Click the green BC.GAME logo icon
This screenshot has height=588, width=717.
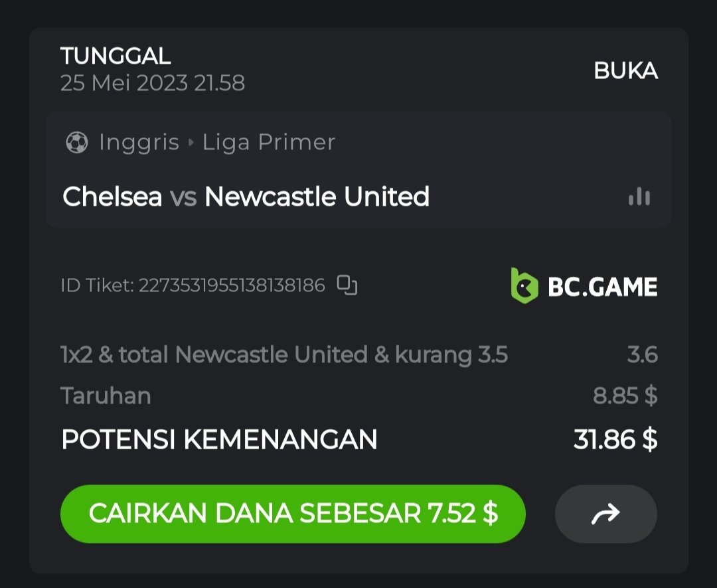[524, 286]
